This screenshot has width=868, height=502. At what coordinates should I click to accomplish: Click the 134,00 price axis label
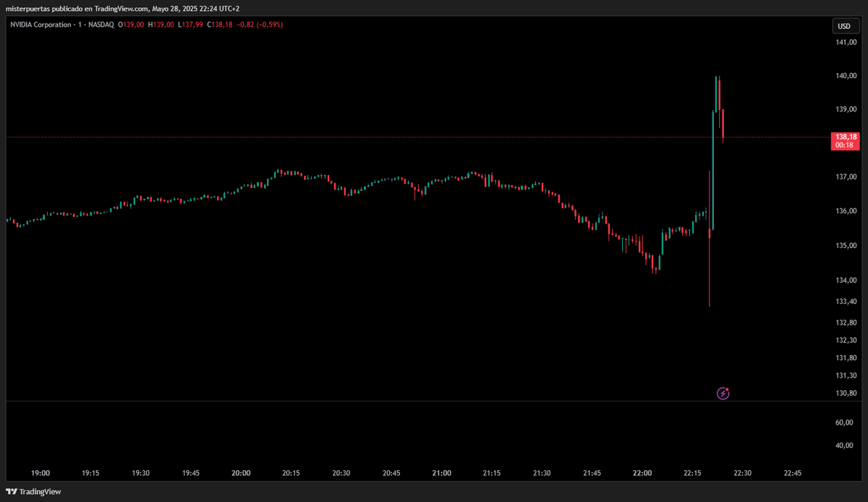[846, 281]
